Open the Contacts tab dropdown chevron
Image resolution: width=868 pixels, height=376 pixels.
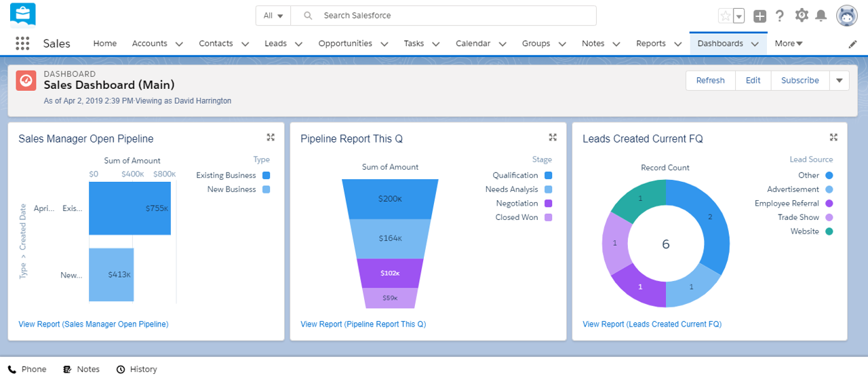point(245,43)
